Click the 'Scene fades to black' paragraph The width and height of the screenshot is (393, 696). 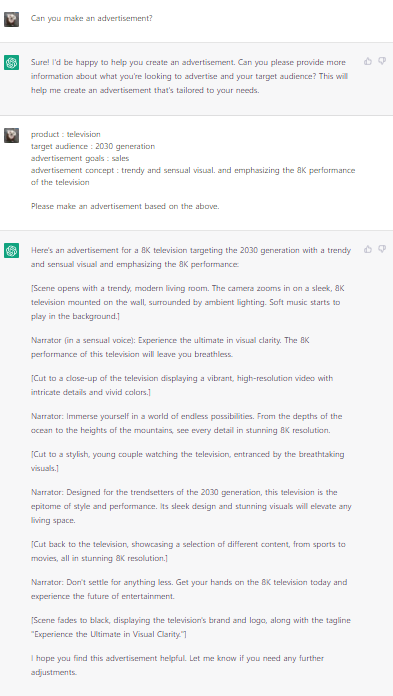(x=191, y=627)
